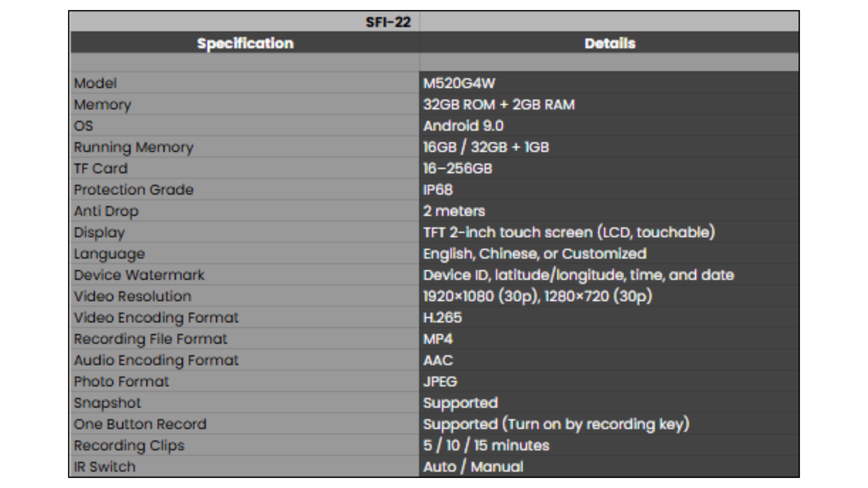Click the MP4 recording file format cell
This screenshot has width=868, height=488.
click(x=438, y=339)
